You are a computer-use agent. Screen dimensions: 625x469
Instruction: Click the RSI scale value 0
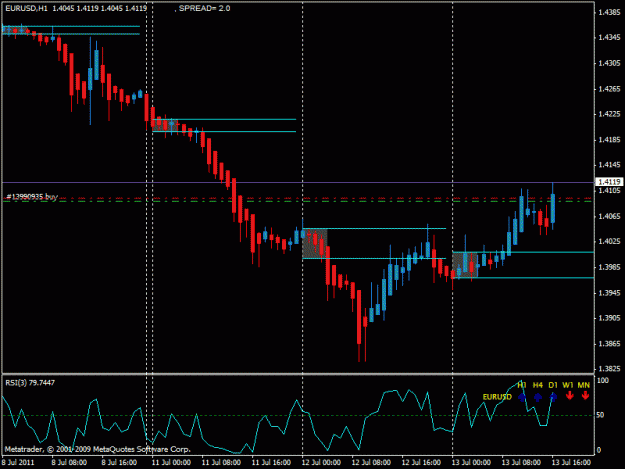(599, 450)
